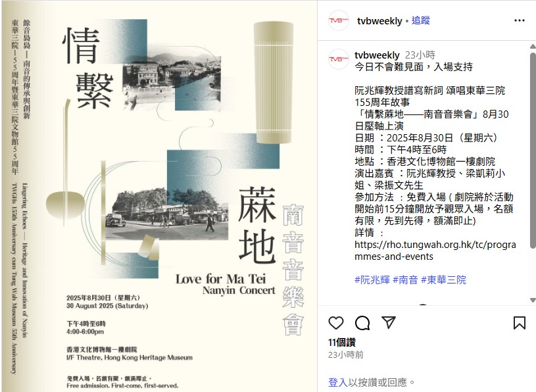Click the caption scrollbar thumb
Viewport: 536px width, 392px height.
tap(533, 151)
